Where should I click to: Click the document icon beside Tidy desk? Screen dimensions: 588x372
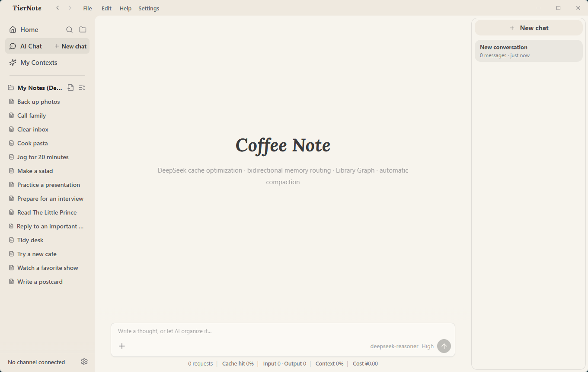pos(12,240)
